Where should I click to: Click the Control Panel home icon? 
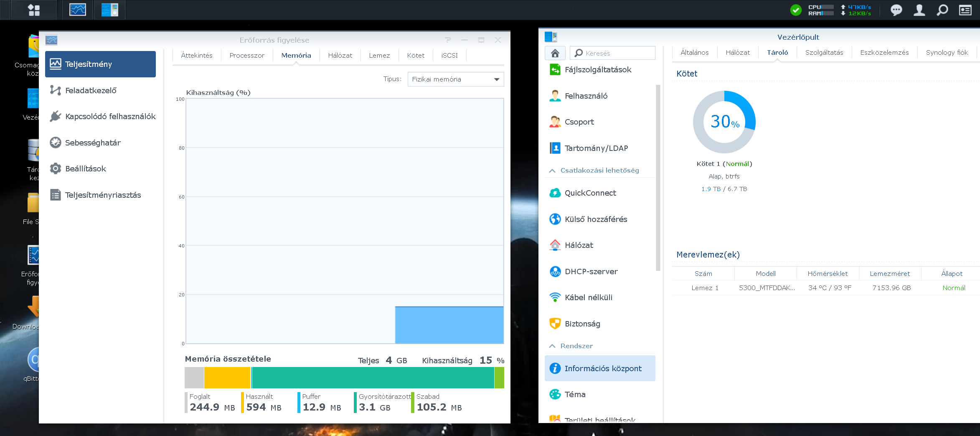(555, 53)
